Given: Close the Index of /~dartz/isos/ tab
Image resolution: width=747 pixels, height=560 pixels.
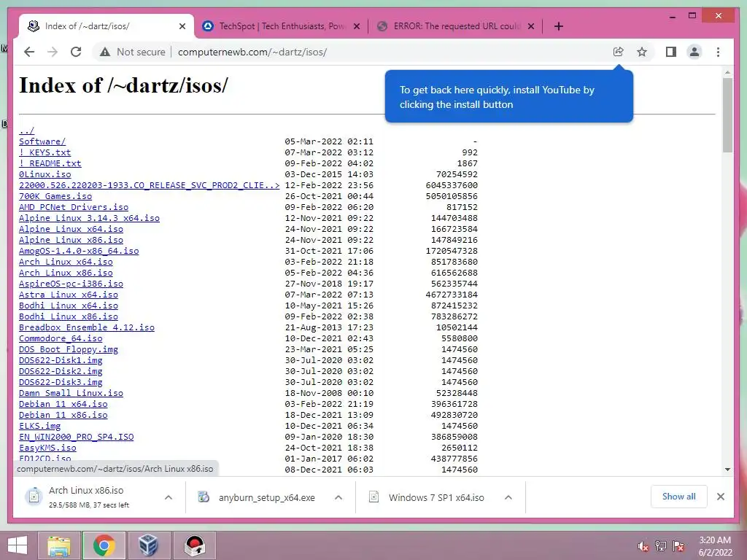Looking at the screenshot, I should [182, 26].
